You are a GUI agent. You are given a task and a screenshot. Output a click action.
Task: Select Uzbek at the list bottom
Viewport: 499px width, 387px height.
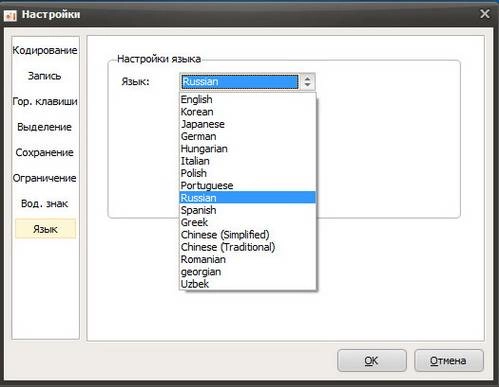[x=248, y=284]
